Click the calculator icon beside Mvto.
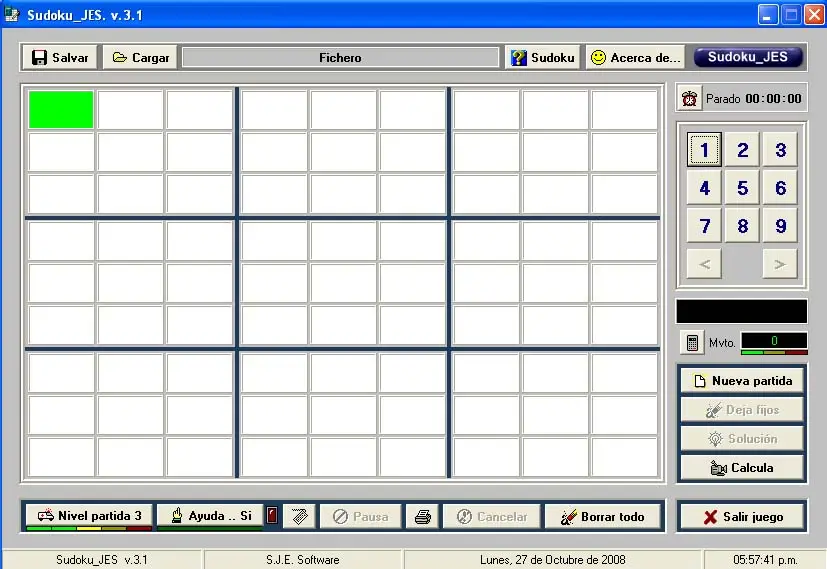Image resolution: width=827 pixels, height=569 pixels. tap(693, 343)
